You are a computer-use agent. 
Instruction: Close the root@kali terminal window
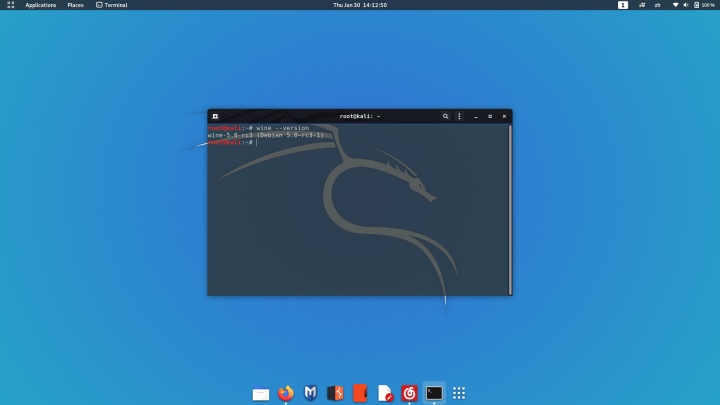click(504, 117)
